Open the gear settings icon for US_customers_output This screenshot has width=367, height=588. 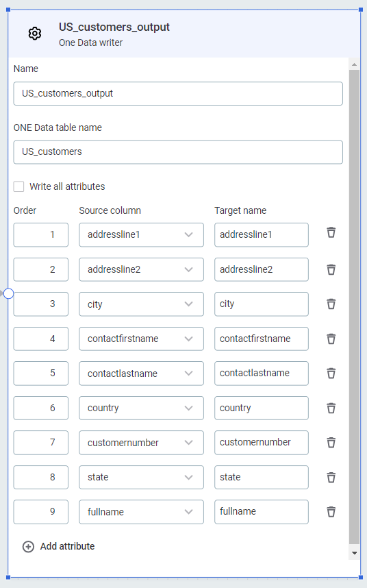click(35, 34)
